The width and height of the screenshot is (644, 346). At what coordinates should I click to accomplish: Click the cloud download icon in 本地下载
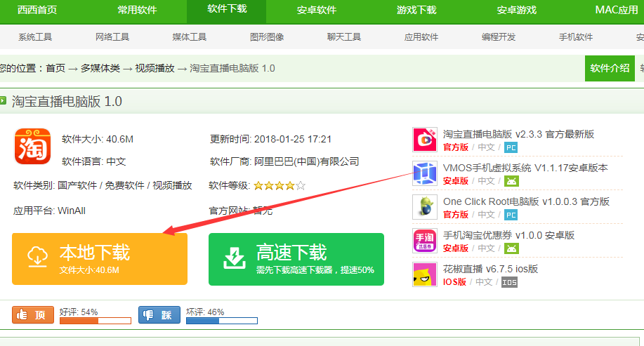(37, 258)
